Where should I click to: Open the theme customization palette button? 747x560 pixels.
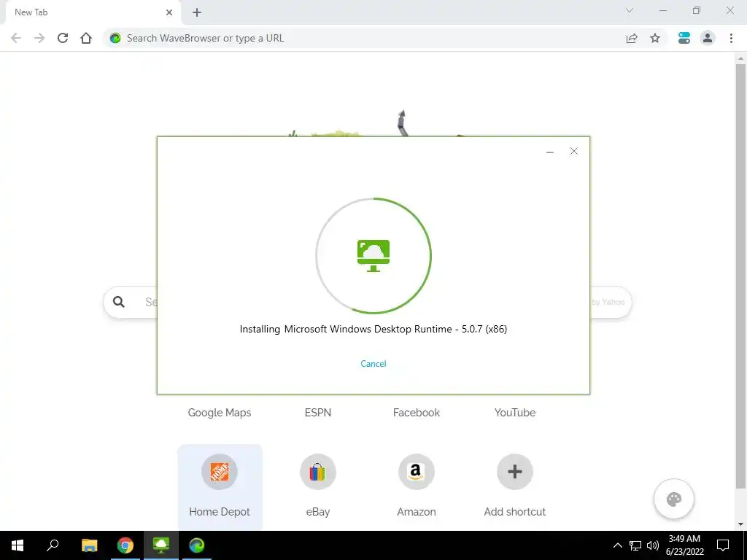click(x=674, y=499)
